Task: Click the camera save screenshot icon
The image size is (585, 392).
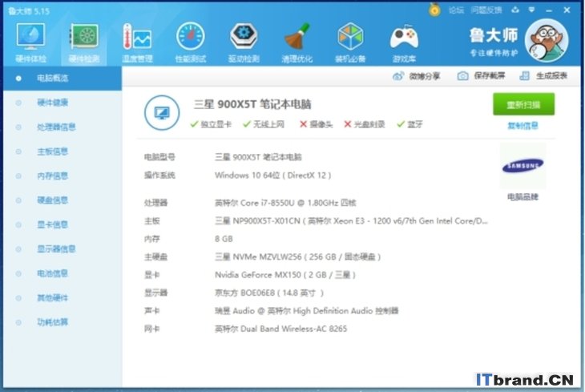Action: point(462,76)
